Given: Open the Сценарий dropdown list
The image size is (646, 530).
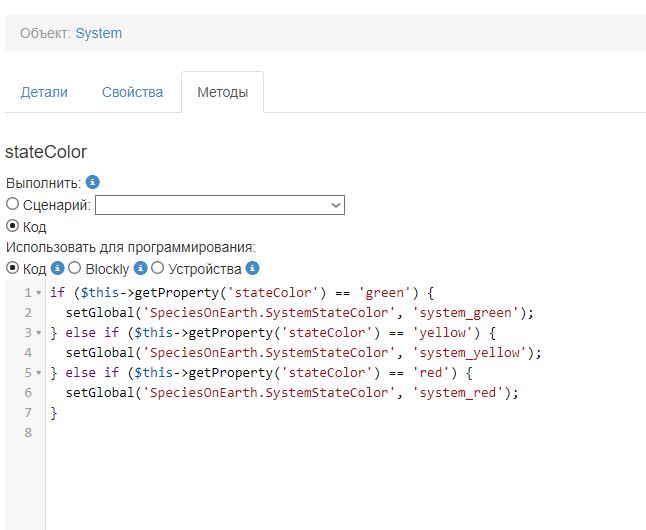Looking at the screenshot, I should (x=220, y=205).
